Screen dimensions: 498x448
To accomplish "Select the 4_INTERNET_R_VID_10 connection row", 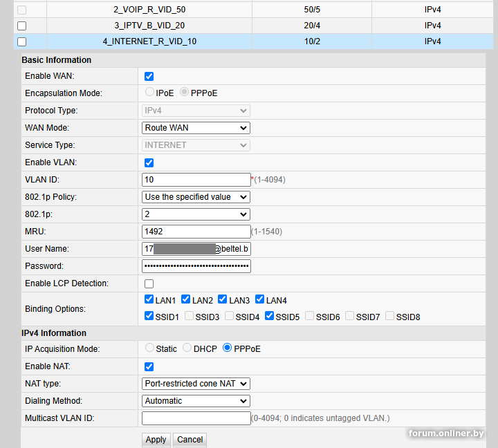I will [149, 41].
